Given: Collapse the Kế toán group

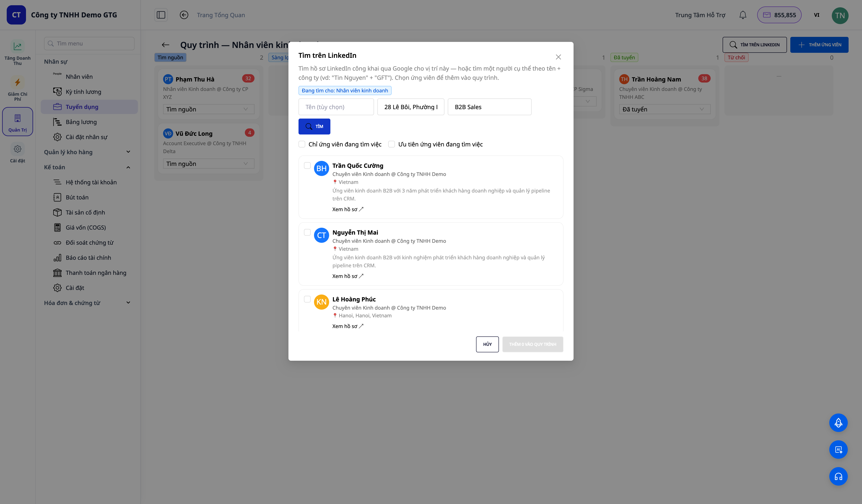Looking at the screenshot, I should [x=87, y=167].
